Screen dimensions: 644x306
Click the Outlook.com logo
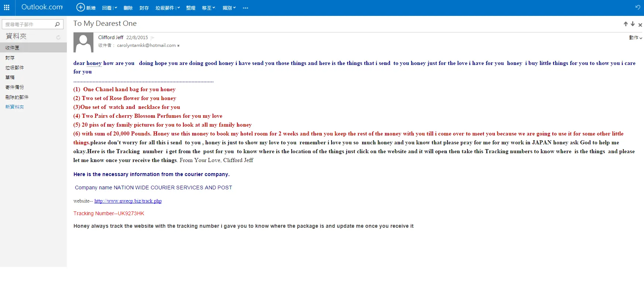click(42, 7)
